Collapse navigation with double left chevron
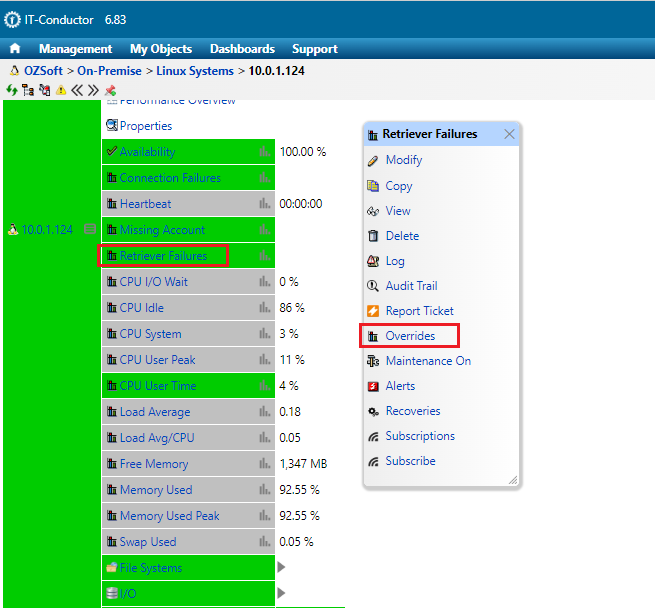The width and height of the screenshot is (655, 608). click(76, 90)
